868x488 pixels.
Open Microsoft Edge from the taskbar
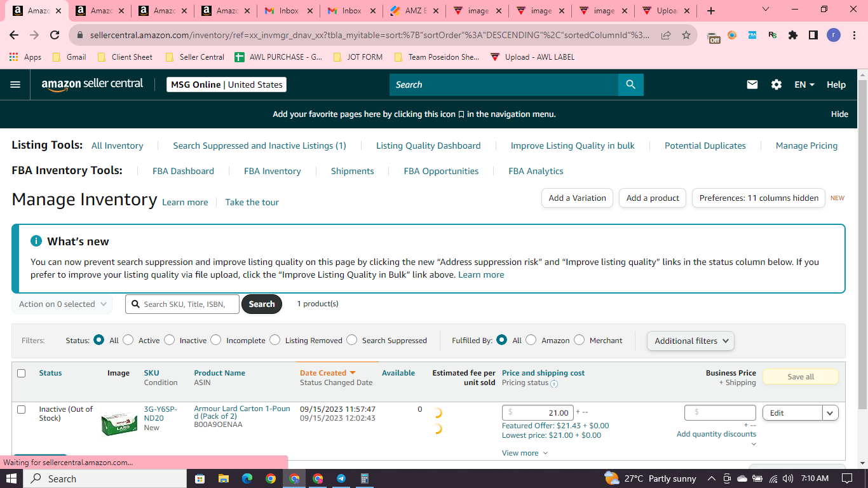click(x=247, y=478)
